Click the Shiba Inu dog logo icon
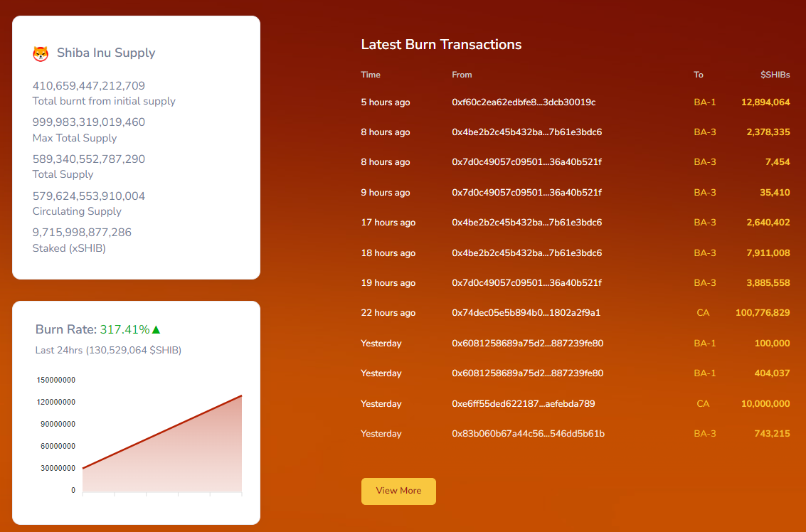806x532 pixels. 41,53
